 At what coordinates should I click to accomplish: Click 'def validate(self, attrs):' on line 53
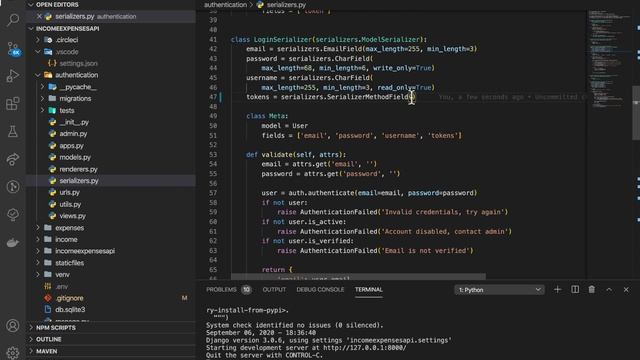pos(296,155)
